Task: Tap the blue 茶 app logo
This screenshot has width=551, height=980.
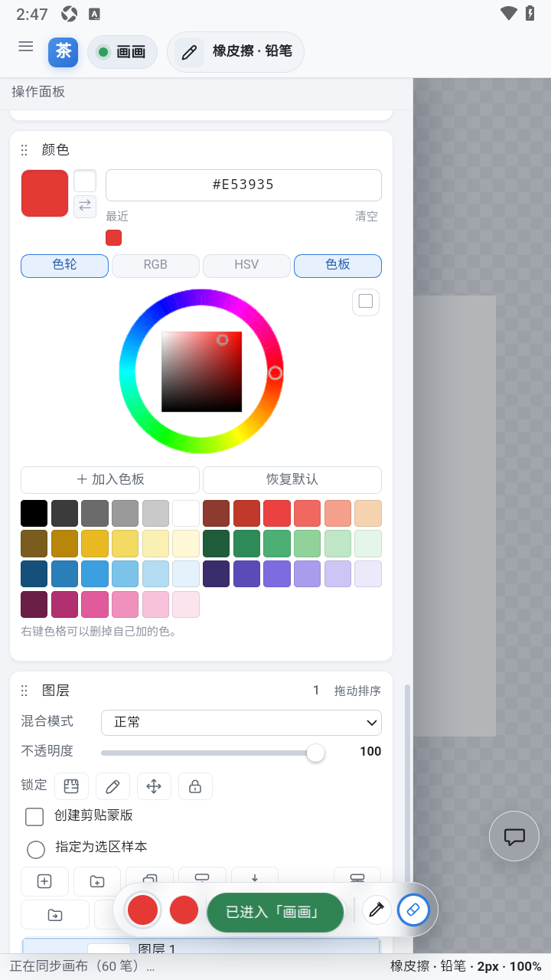Action: pyautogui.click(x=64, y=52)
